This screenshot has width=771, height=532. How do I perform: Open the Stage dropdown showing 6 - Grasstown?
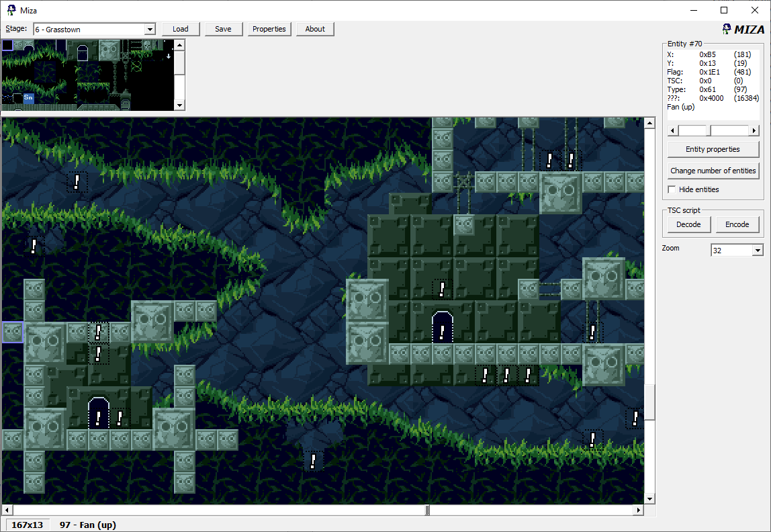[150, 29]
